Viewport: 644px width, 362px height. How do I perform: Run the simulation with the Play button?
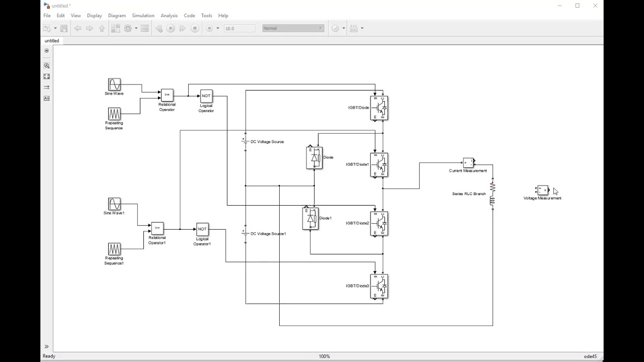[171, 28]
